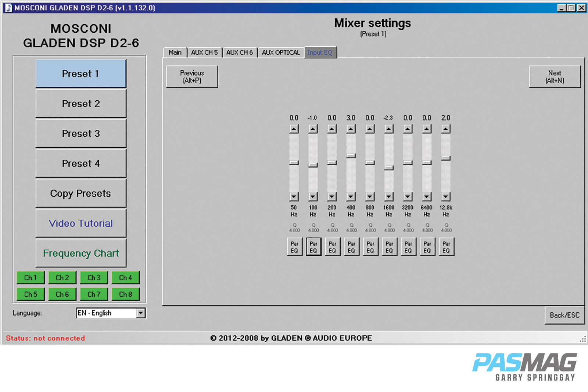Select channel Ch 5 button
Image resolution: width=588 pixels, height=392 pixels.
31,294
